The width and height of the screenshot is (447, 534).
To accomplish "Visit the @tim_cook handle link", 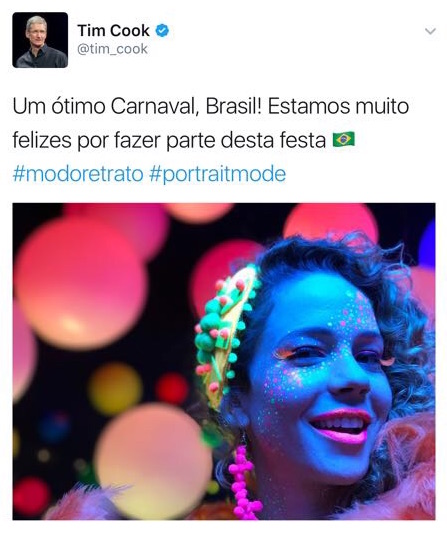I will click(x=113, y=49).
